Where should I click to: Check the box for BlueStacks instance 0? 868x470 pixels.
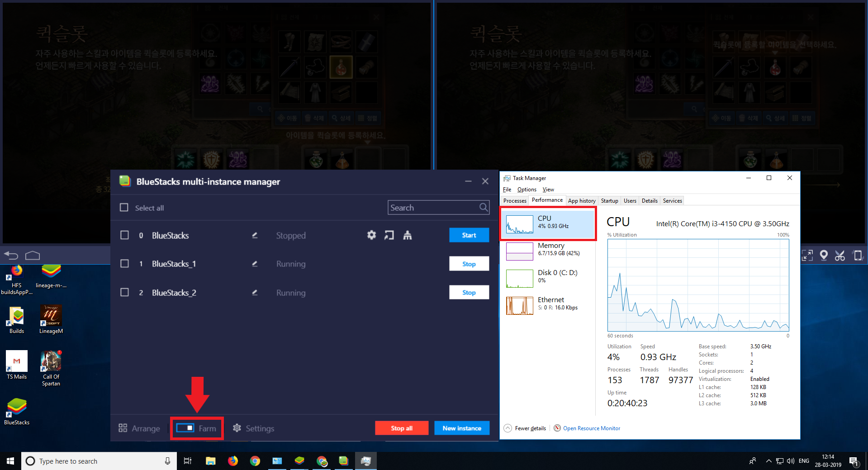click(124, 235)
